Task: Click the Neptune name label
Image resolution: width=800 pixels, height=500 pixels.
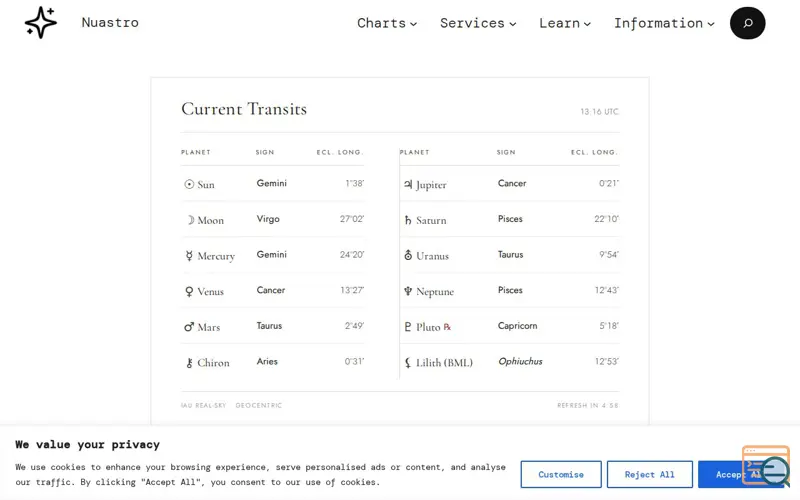Action: click(x=435, y=291)
